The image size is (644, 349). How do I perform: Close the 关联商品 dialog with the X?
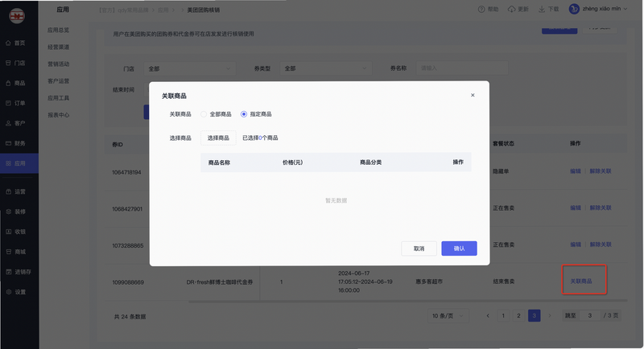click(473, 95)
